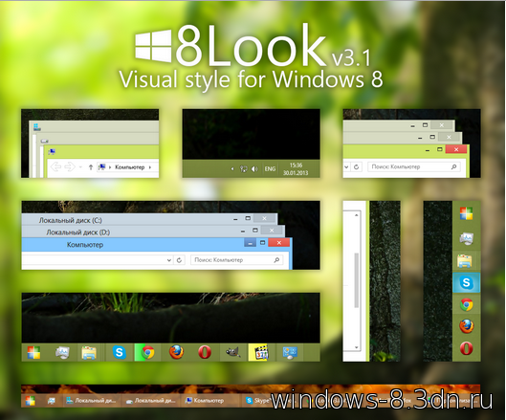
Task: Maximize the blue Компьютер window
Action: click(262, 242)
